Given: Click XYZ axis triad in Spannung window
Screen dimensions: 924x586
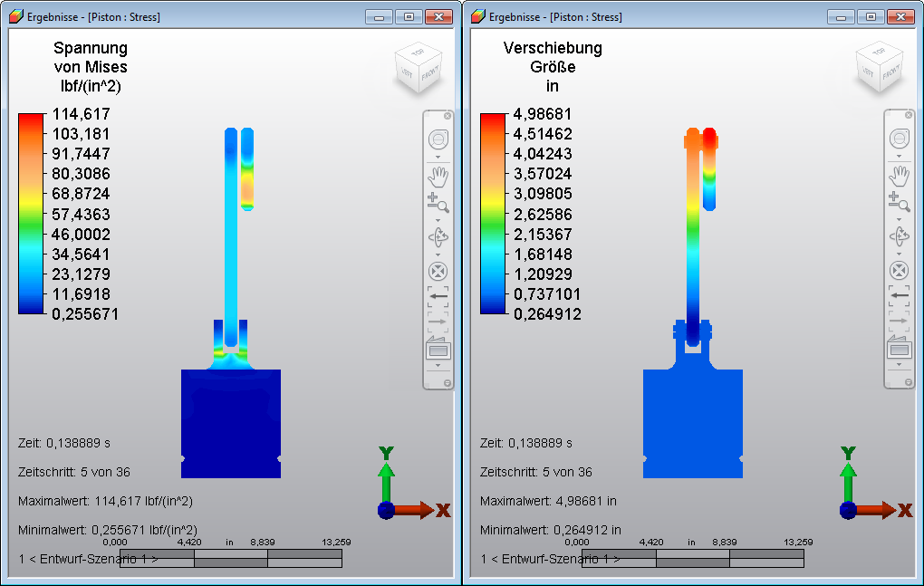Looking at the screenshot, I should (412, 483).
